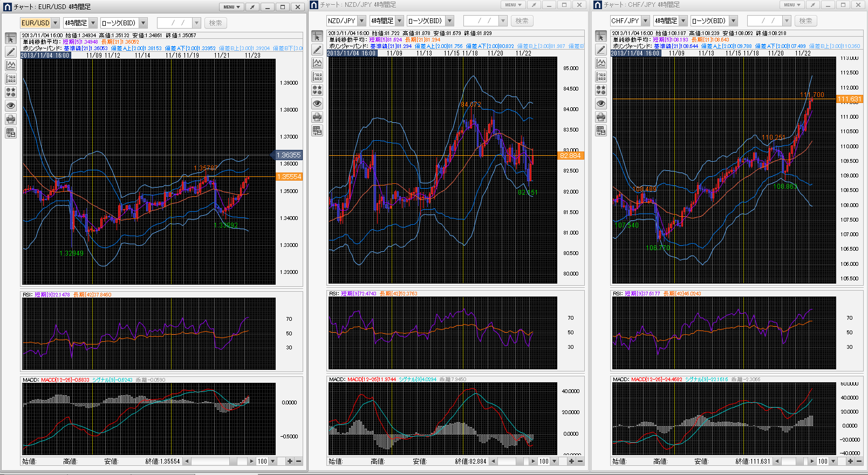Click the shapes/marks icon in EUR/USD chart sidebar

click(x=11, y=92)
